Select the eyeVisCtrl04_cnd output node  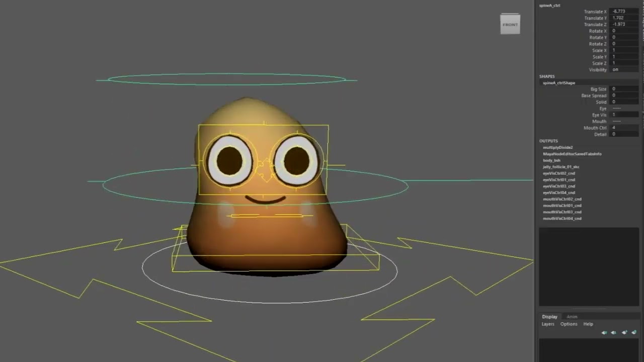[x=559, y=193]
